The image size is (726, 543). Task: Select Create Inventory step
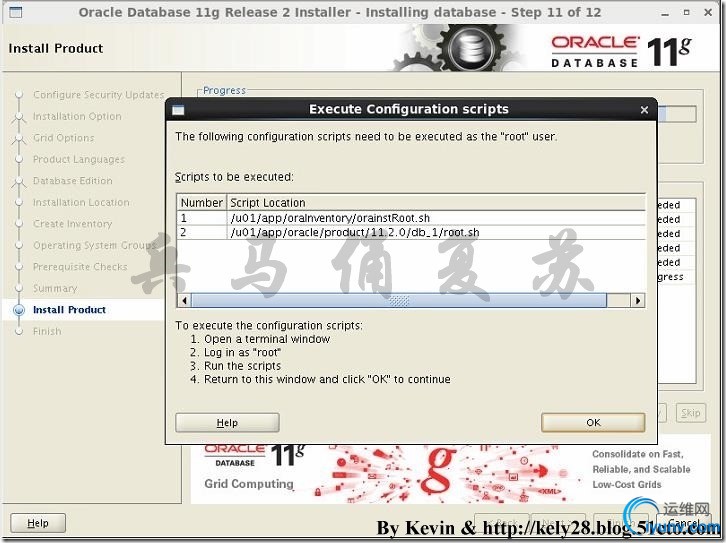(72, 224)
